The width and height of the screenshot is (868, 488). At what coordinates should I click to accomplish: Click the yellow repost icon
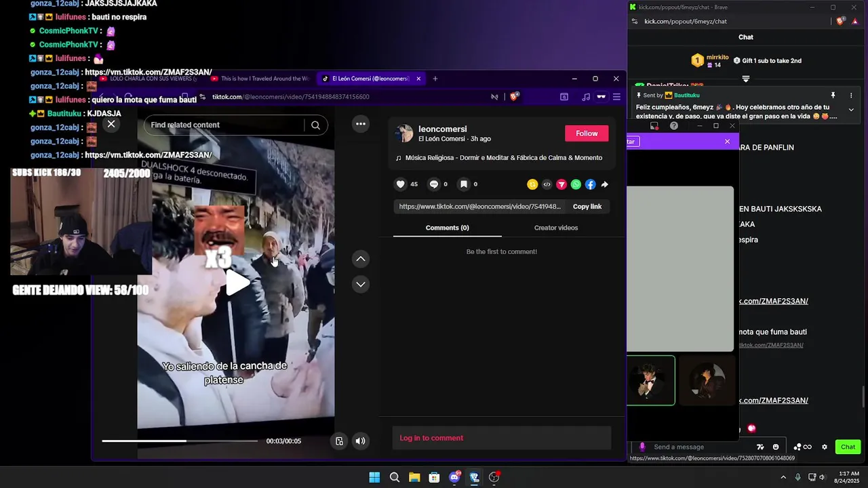[x=532, y=184]
